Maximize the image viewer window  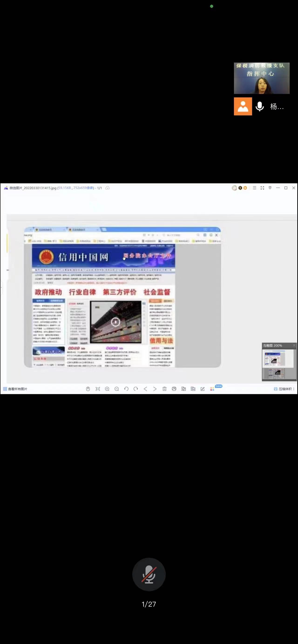tap(286, 188)
